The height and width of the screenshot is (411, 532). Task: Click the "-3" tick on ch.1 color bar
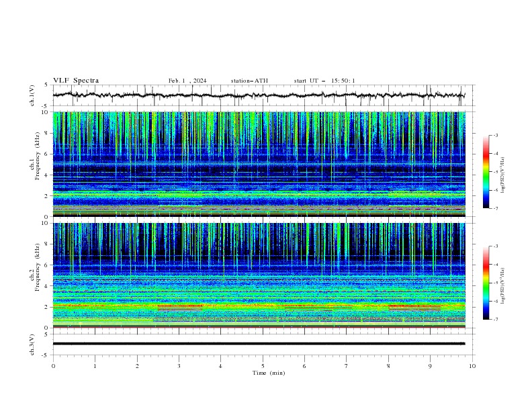(496, 135)
